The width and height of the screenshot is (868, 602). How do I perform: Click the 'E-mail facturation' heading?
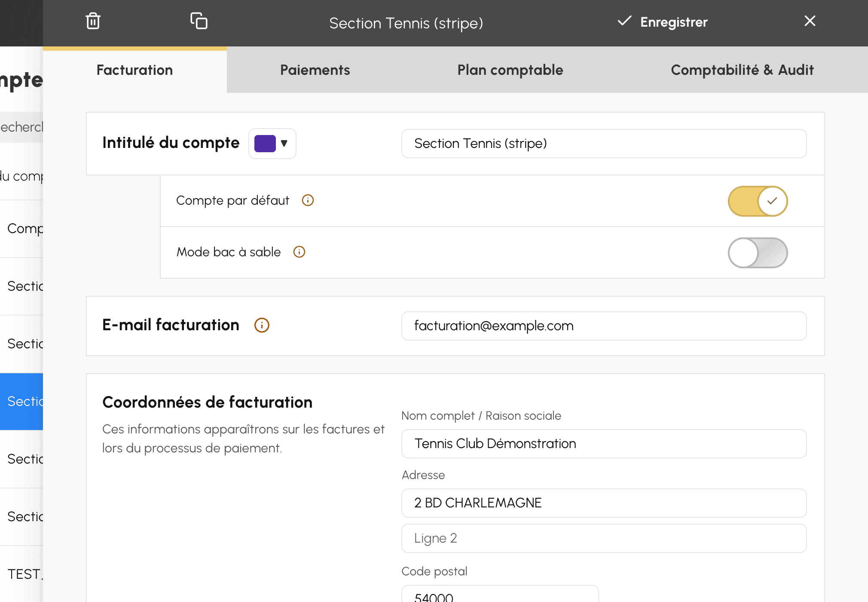coord(171,325)
